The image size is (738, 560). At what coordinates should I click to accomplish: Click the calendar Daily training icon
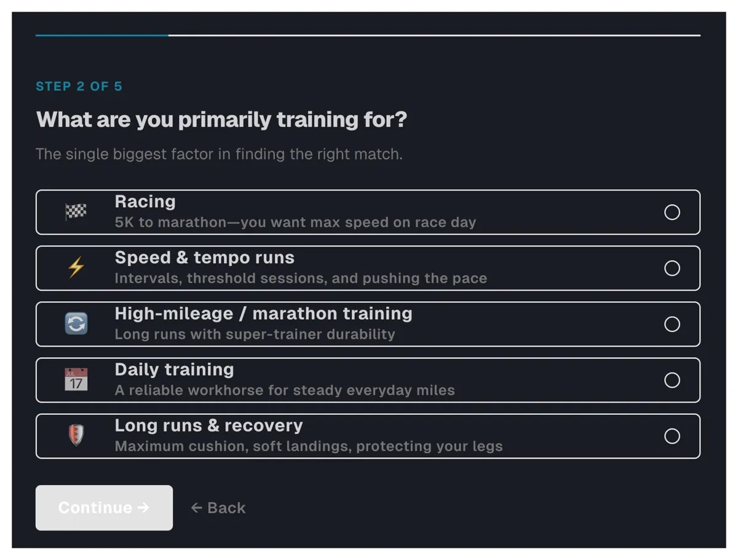tap(76, 380)
